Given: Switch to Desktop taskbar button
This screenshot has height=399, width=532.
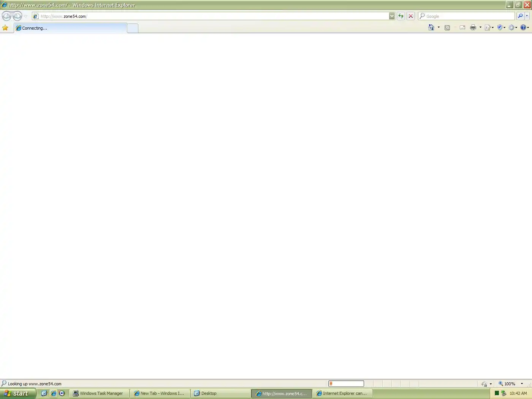Looking at the screenshot, I should click(x=221, y=393).
